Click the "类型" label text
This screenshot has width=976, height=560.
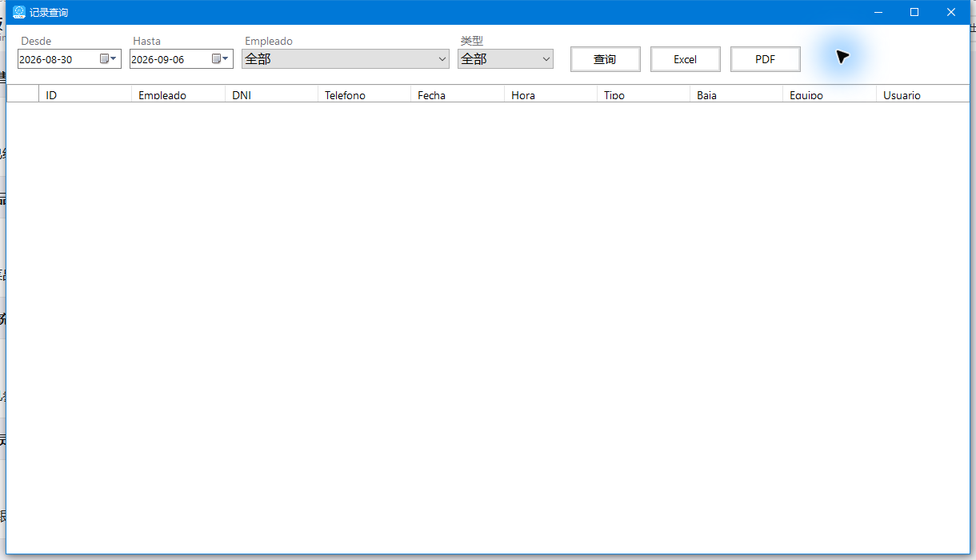[472, 41]
